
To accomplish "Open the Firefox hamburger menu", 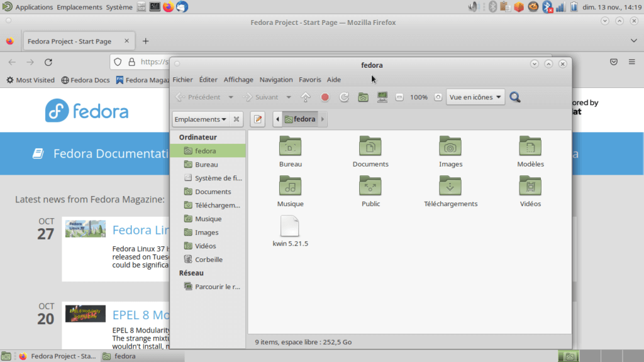I will (631, 62).
